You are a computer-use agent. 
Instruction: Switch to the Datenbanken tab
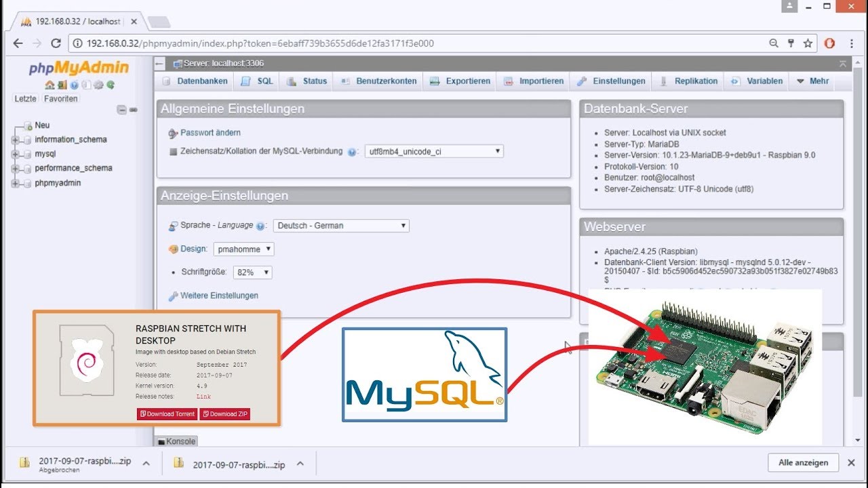[195, 81]
